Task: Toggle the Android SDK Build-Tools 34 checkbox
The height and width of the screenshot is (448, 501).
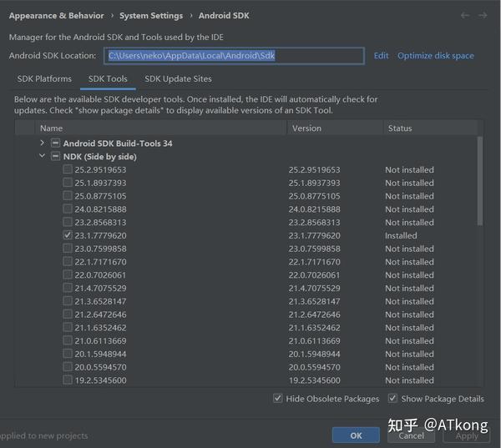Action: pos(55,143)
